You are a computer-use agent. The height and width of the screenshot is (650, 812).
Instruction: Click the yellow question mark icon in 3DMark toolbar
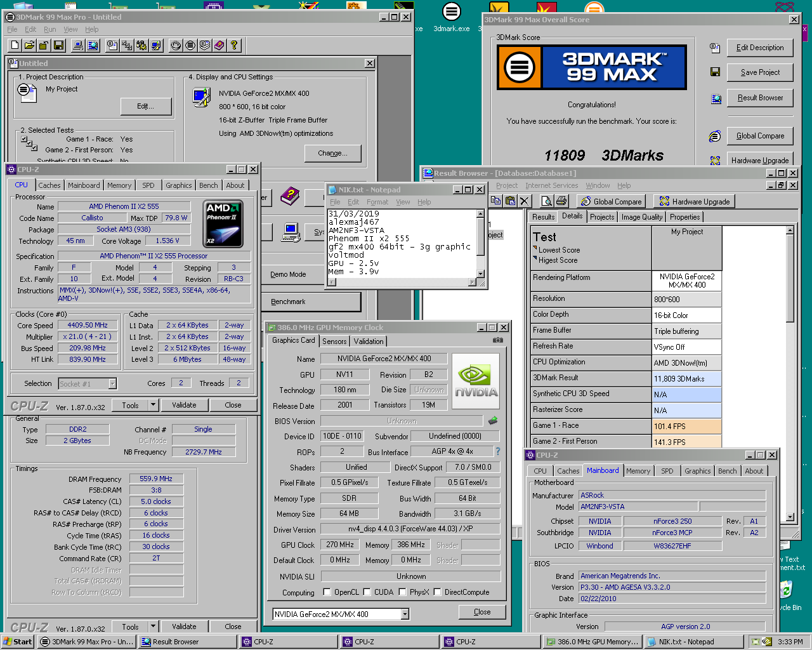[234, 45]
